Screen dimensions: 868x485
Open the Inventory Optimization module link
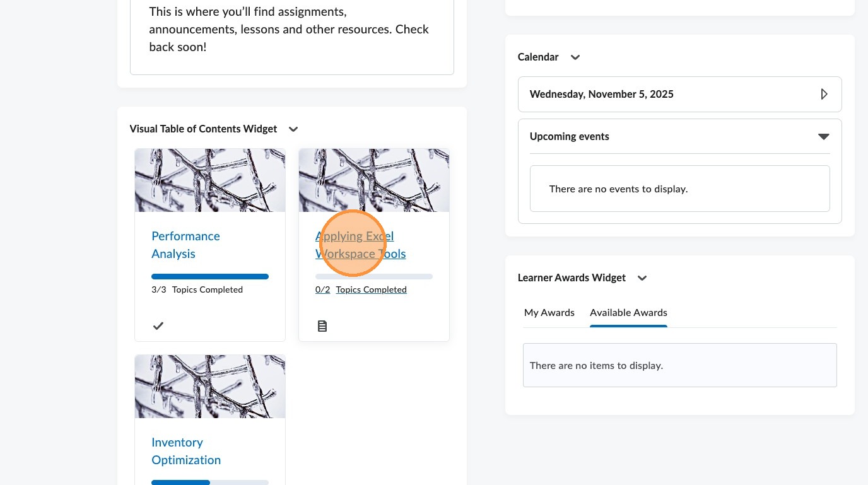(x=186, y=451)
